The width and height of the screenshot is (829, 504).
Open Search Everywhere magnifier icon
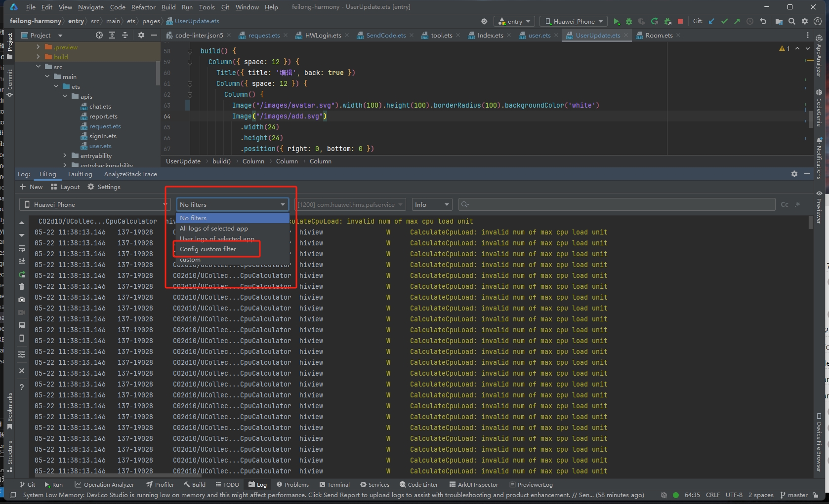click(792, 21)
